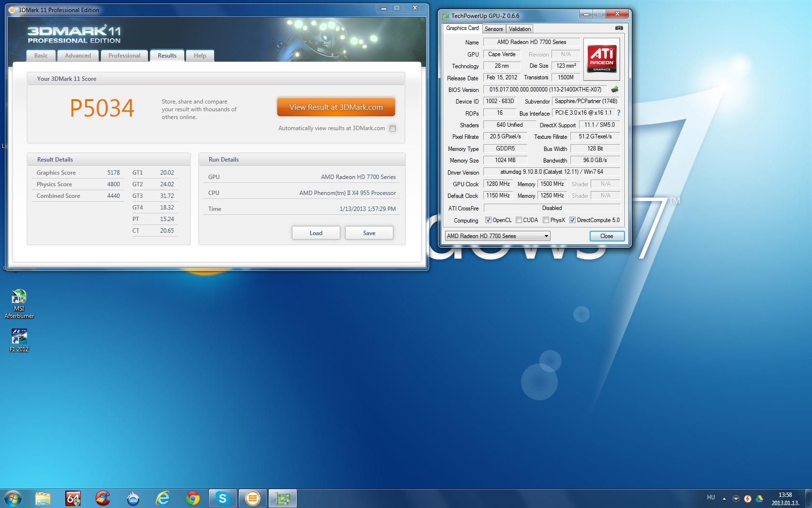This screenshot has width=812, height=508.
Task: Click GPU-Z screenshot camera icon
Action: coord(619,28)
